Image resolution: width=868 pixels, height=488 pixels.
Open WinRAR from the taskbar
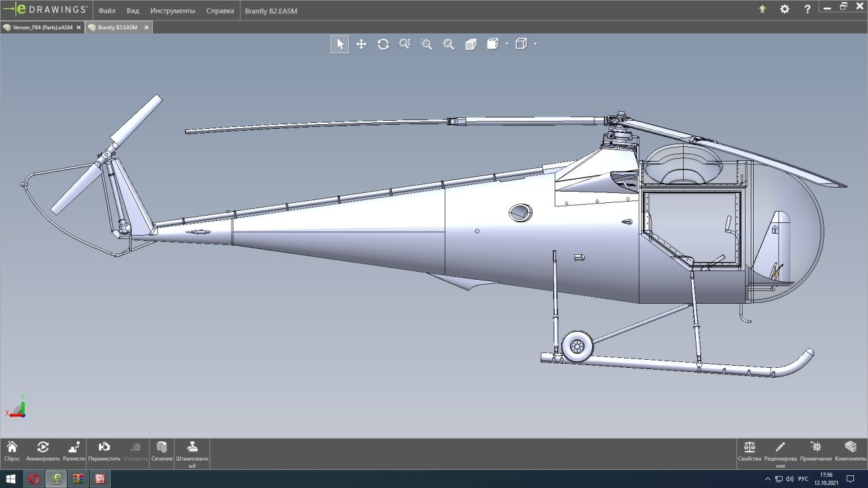(x=78, y=479)
